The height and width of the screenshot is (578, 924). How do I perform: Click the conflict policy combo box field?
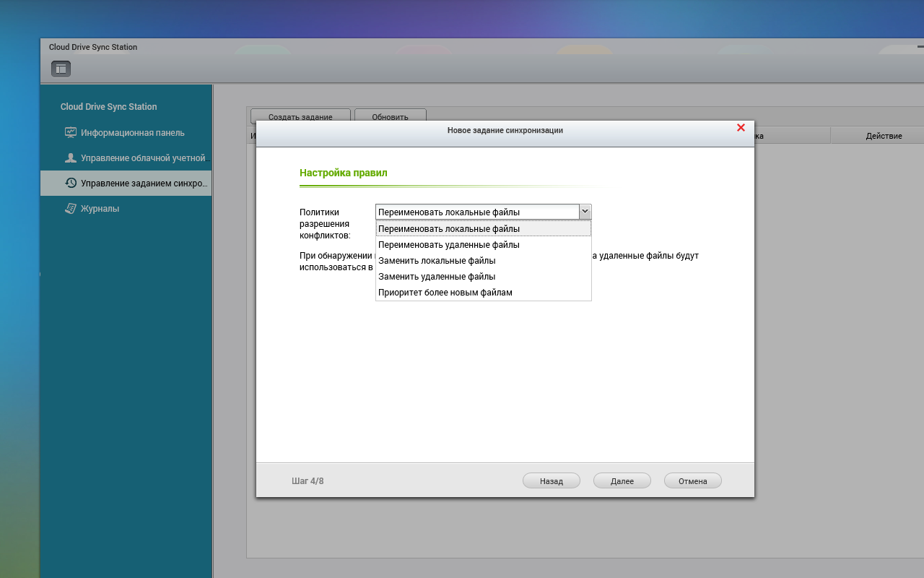point(477,212)
